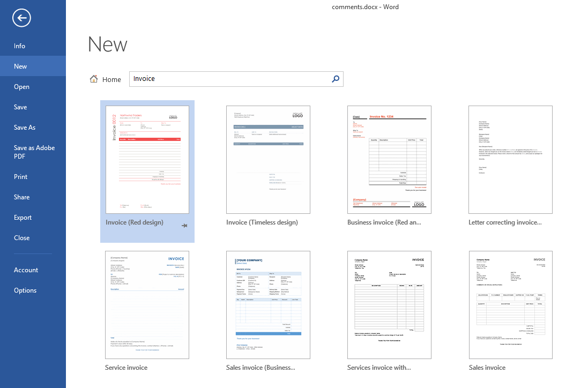Click the "Service invoice" caption text
This screenshot has height=388, width=588.
click(126, 368)
